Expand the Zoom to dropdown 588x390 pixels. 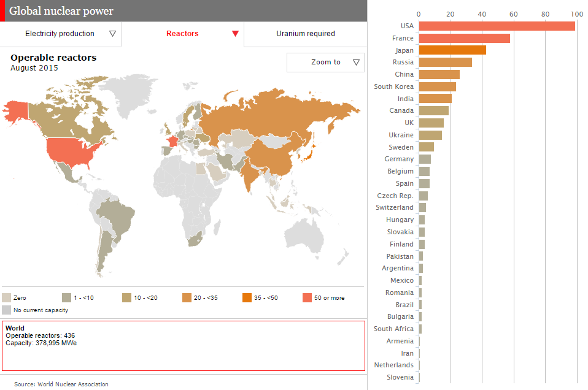325,62
